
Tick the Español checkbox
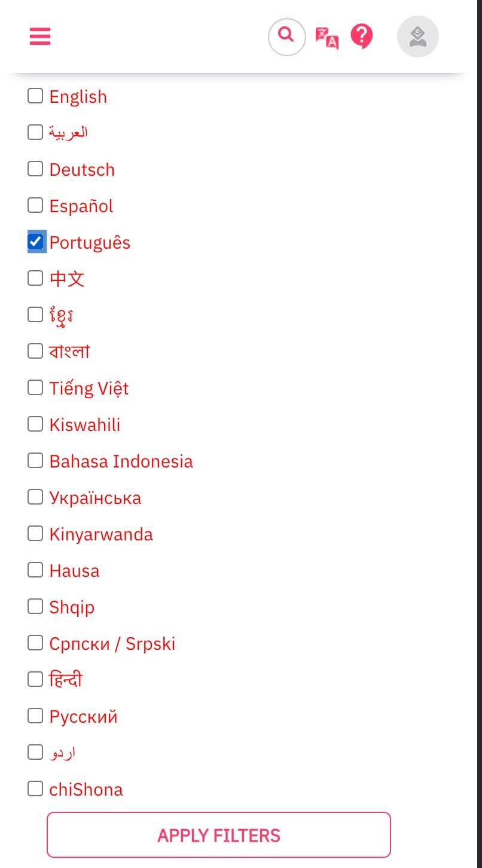pyautogui.click(x=35, y=205)
